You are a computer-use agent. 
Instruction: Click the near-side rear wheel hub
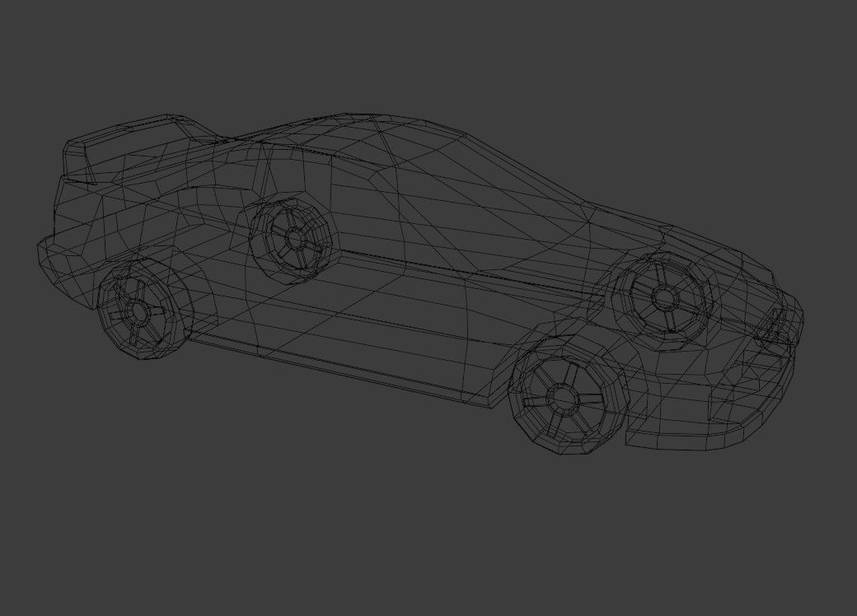[x=138, y=311]
